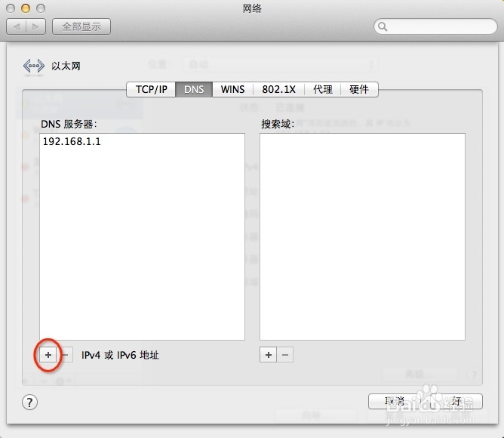Switch to the TCP/IP tab

(x=151, y=89)
